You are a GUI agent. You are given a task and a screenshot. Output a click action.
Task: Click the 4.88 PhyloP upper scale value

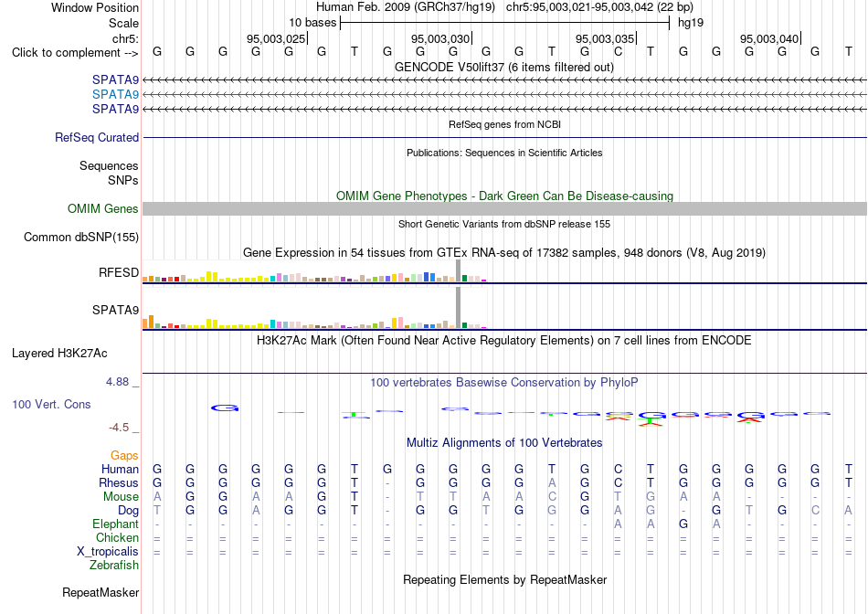117,382
